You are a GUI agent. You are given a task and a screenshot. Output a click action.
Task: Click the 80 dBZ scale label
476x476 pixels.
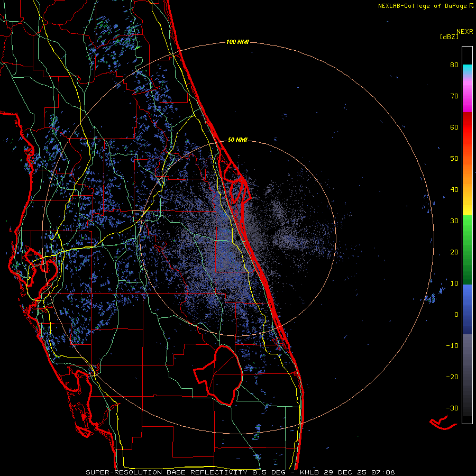pyautogui.click(x=454, y=65)
